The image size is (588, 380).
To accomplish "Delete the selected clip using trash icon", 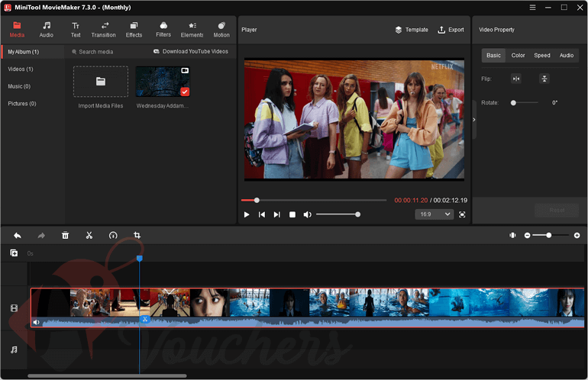I will [x=66, y=236].
